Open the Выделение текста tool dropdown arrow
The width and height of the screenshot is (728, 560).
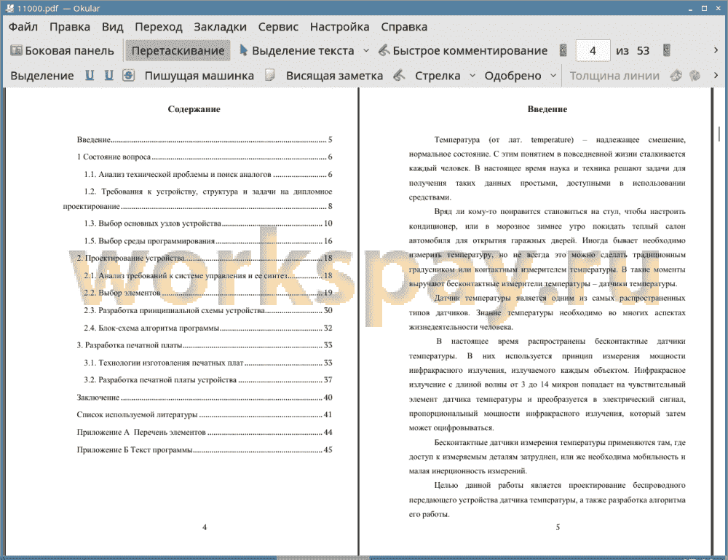coord(366,51)
